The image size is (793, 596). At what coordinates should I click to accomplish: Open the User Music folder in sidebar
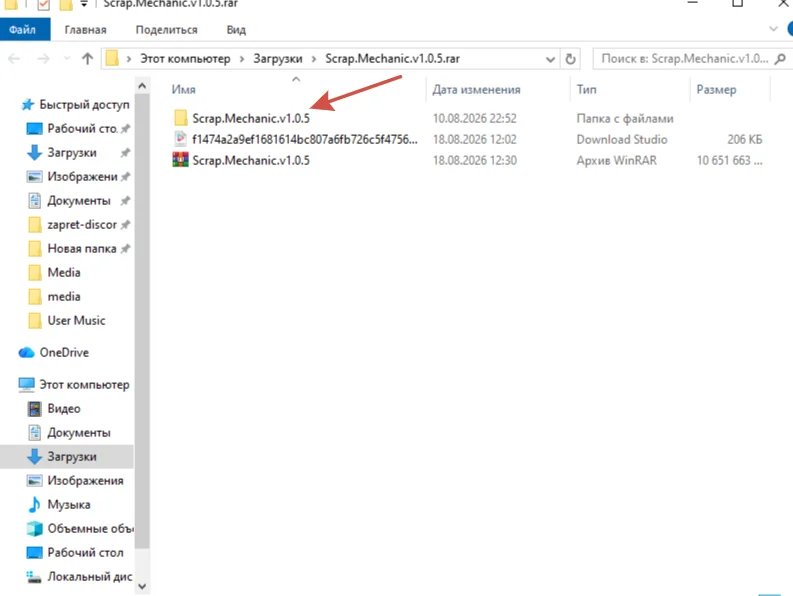point(76,321)
